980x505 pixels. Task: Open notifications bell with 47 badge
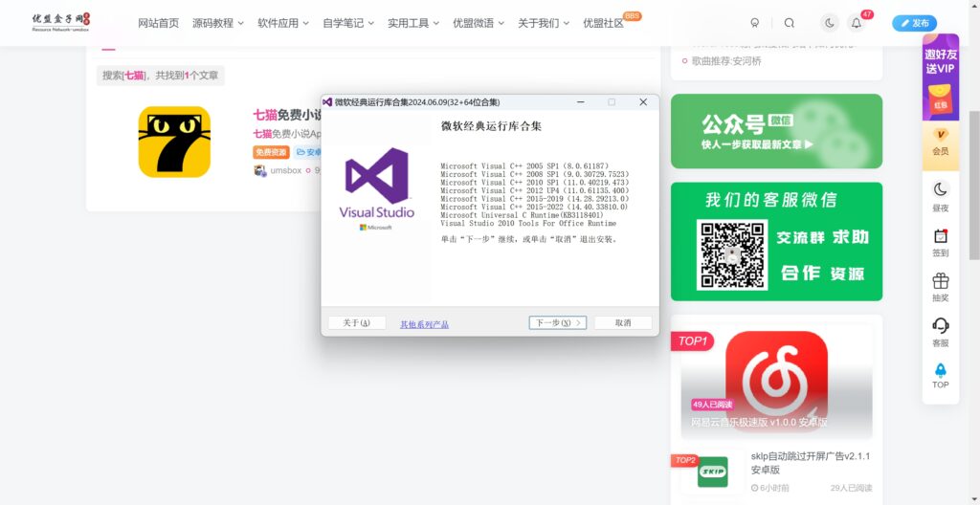(857, 23)
